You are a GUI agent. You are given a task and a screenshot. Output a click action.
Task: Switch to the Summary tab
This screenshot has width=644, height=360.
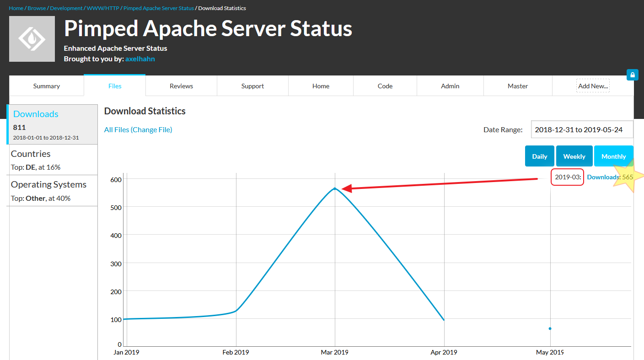47,86
